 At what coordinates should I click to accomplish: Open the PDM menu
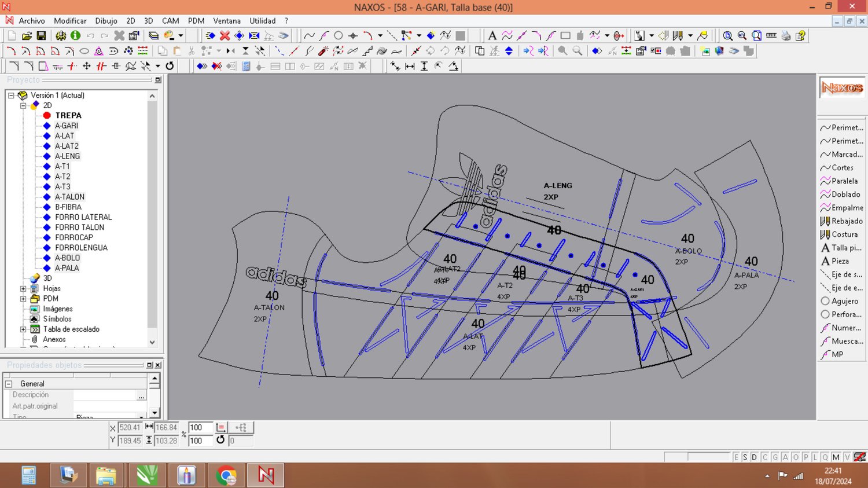pos(196,21)
